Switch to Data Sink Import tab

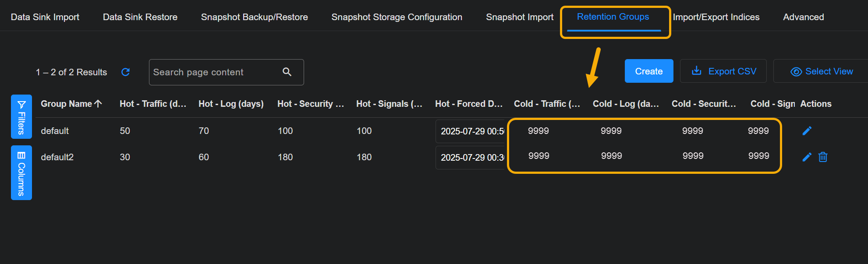[45, 17]
